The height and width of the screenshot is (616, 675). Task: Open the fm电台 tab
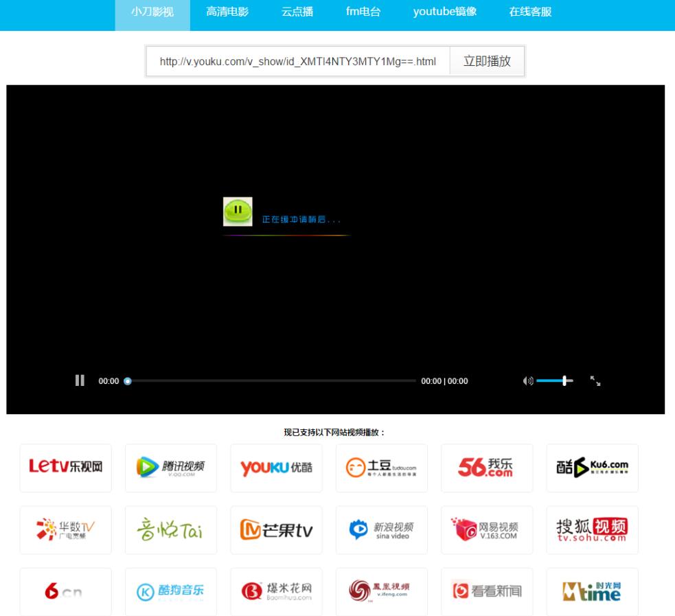[x=363, y=12]
